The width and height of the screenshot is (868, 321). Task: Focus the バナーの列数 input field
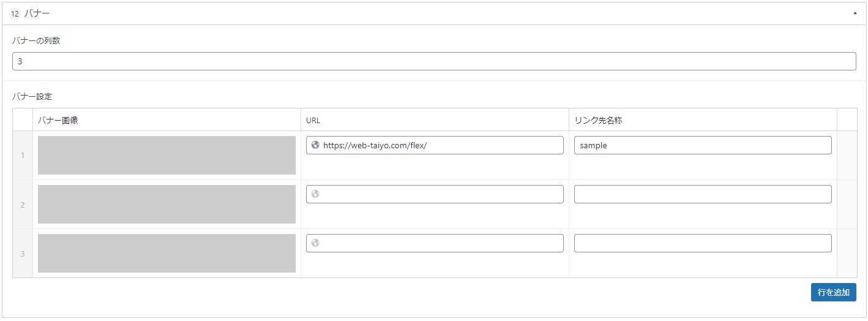coord(434,61)
